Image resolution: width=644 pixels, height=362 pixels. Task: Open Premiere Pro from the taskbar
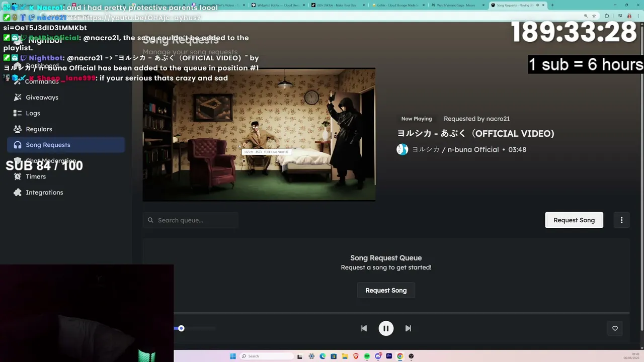click(389, 356)
